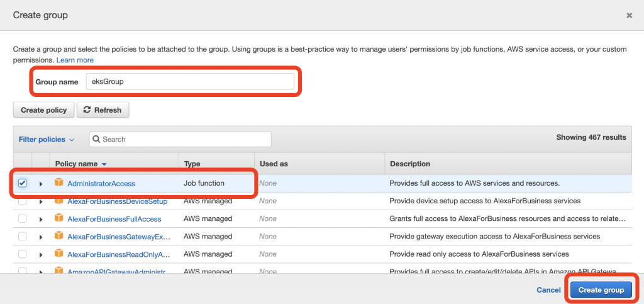The width and height of the screenshot is (644, 304).
Task: Click the Refresh button
Action: coord(103,110)
